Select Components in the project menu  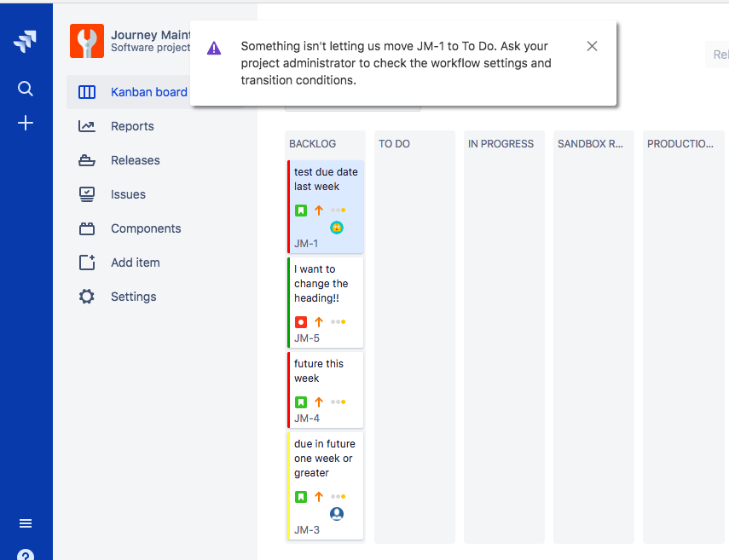146,228
